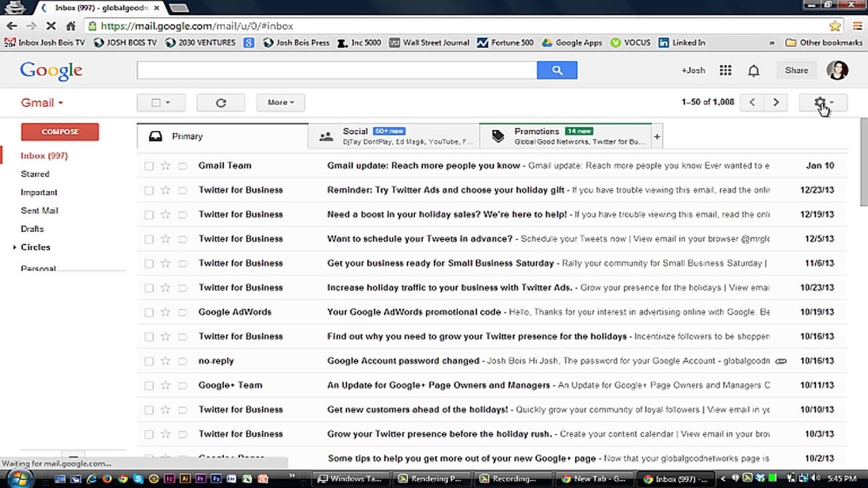The image size is (868, 488).
Task: Open the notifications bell
Action: click(753, 70)
